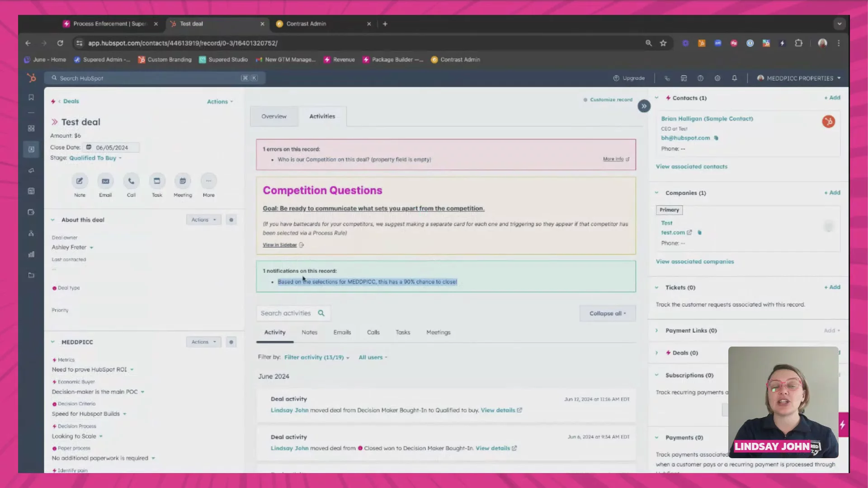Image resolution: width=868 pixels, height=488 pixels.
Task: Open the notifications bell icon
Action: (734, 78)
